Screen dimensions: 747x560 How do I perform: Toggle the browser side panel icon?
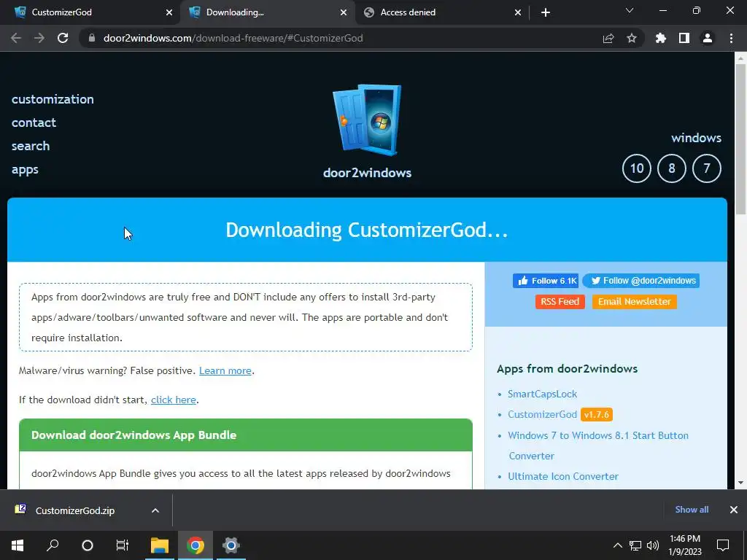(684, 38)
